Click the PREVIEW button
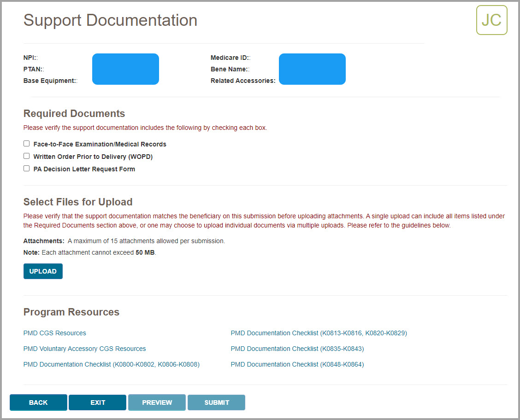Screen dimensions: 520x420 click(157, 402)
